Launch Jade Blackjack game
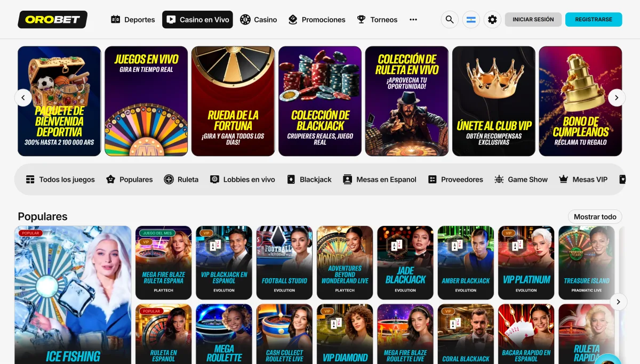 pyautogui.click(x=405, y=262)
